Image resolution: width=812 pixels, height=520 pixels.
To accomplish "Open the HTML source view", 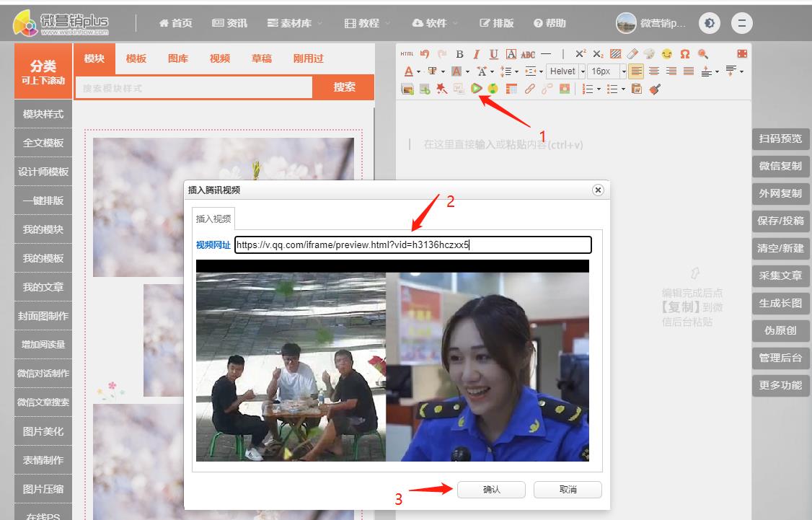I will [x=407, y=54].
